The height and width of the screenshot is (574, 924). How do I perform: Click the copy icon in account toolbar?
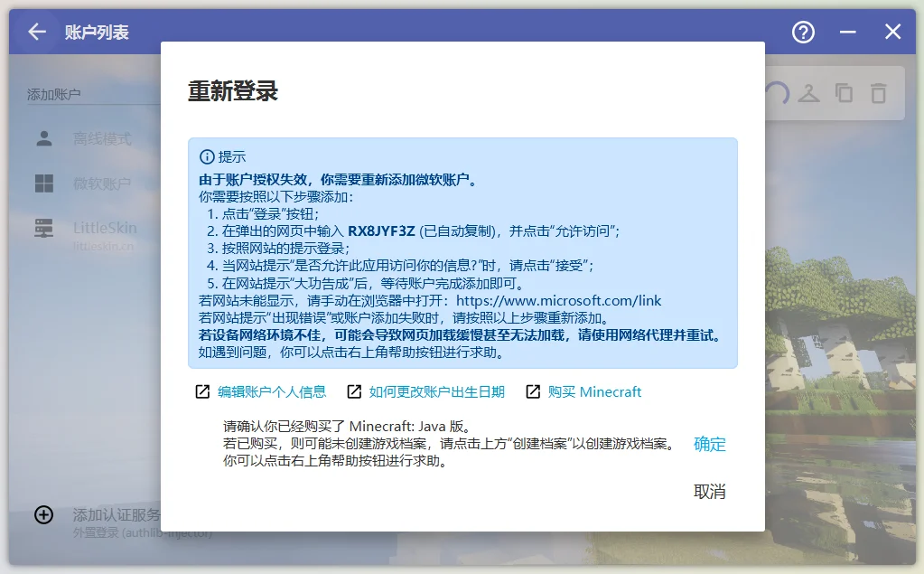844,92
